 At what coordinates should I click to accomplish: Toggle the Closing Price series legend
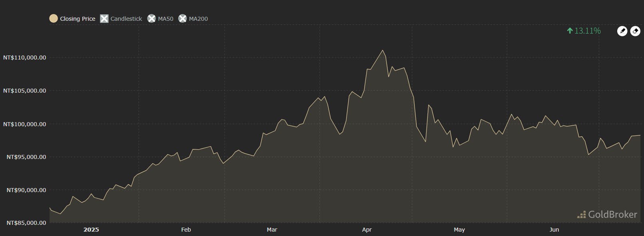coord(72,19)
